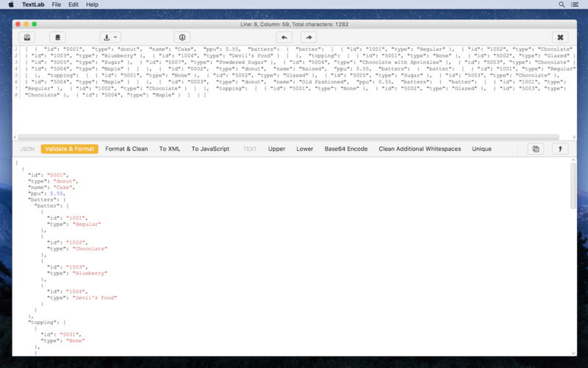
Task: Select the Validate & Format action
Action: (x=69, y=149)
